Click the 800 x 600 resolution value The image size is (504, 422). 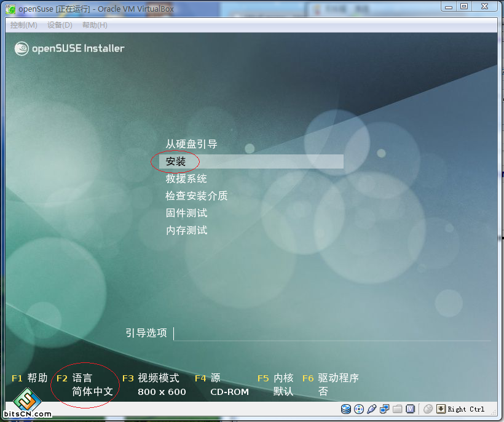(x=162, y=392)
